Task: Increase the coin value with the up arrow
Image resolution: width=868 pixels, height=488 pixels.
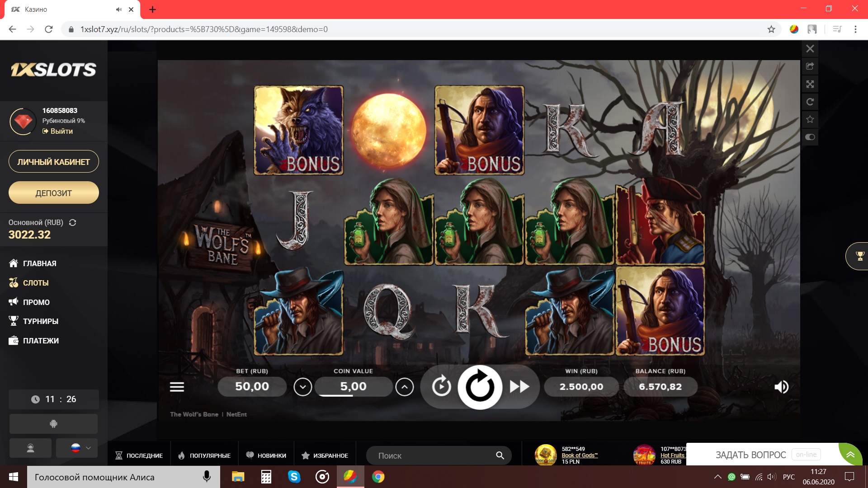Action: tap(404, 387)
